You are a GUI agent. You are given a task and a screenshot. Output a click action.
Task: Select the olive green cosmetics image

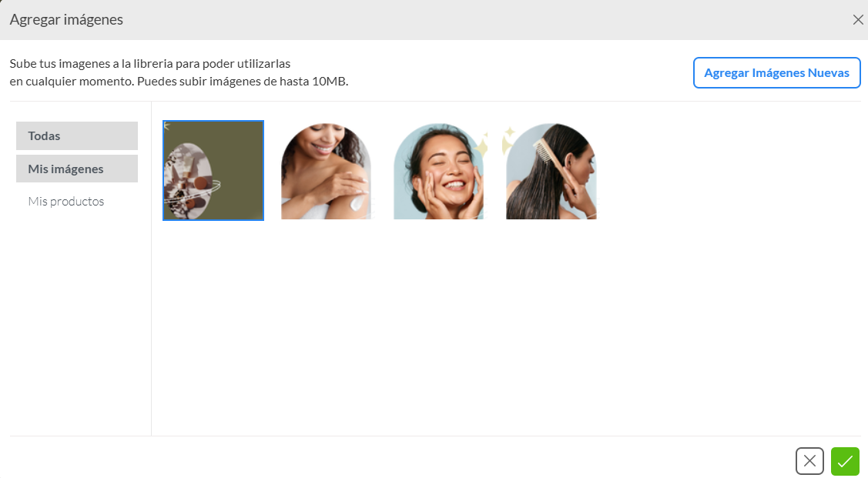tap(213, 170)
